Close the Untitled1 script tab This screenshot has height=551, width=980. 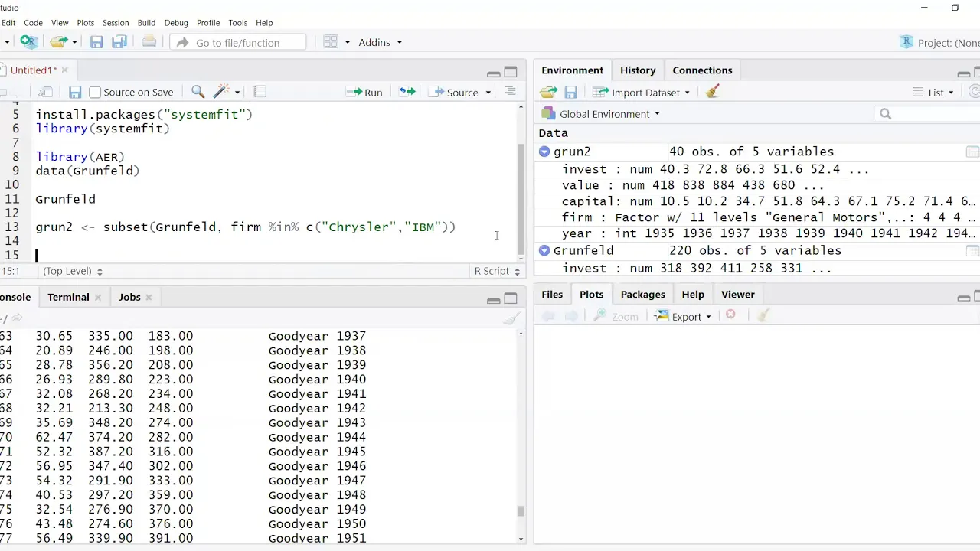pos(64,70)
